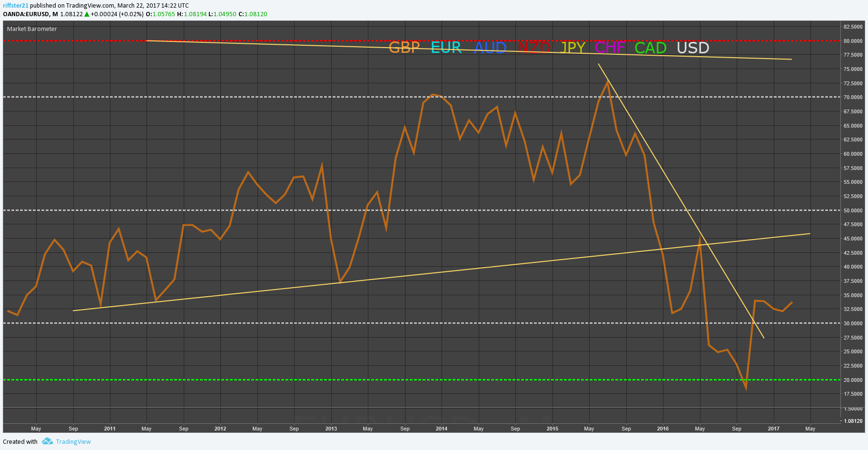Click the 17.5000 price axis label
The width and height of the screenshot is (868, 450).
853,394
